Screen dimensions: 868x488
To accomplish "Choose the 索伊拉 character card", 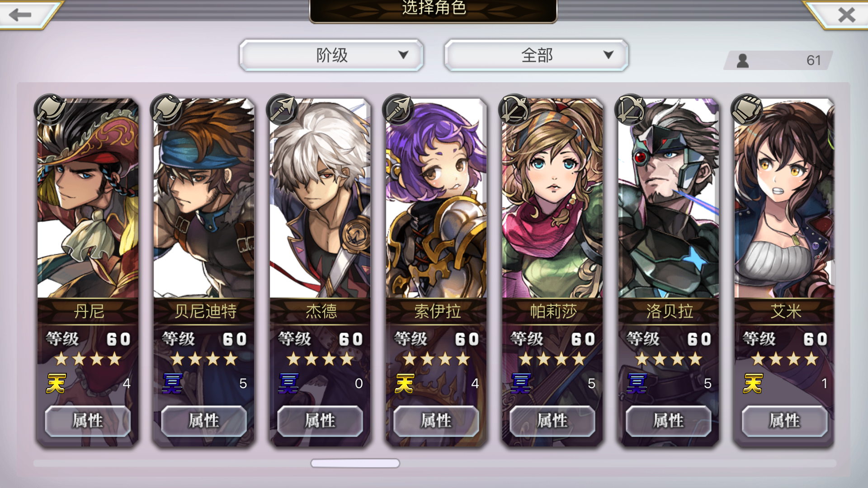I will (x=436, y=271).
